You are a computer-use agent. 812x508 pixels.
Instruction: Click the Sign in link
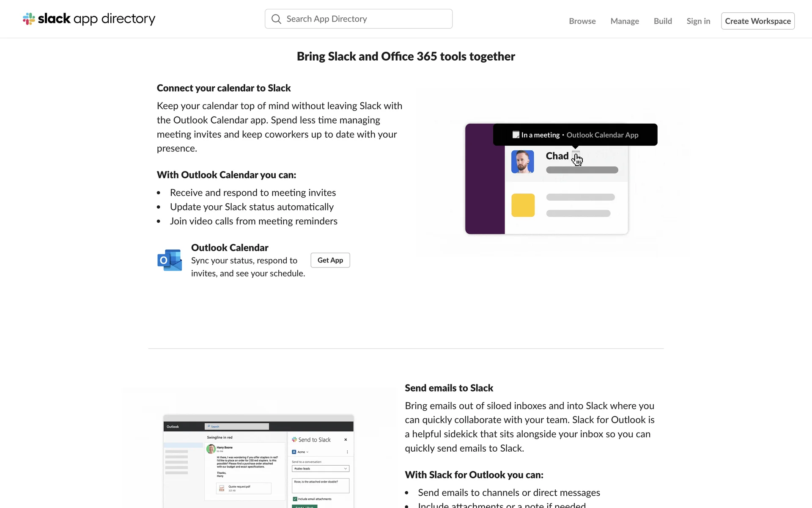[x=698, y=21]
